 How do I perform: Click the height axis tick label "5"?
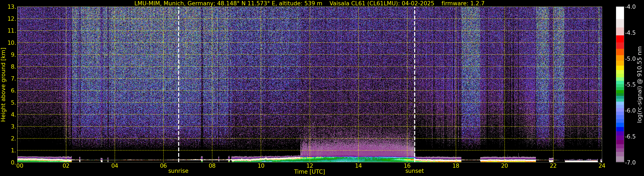pos(13,103)
